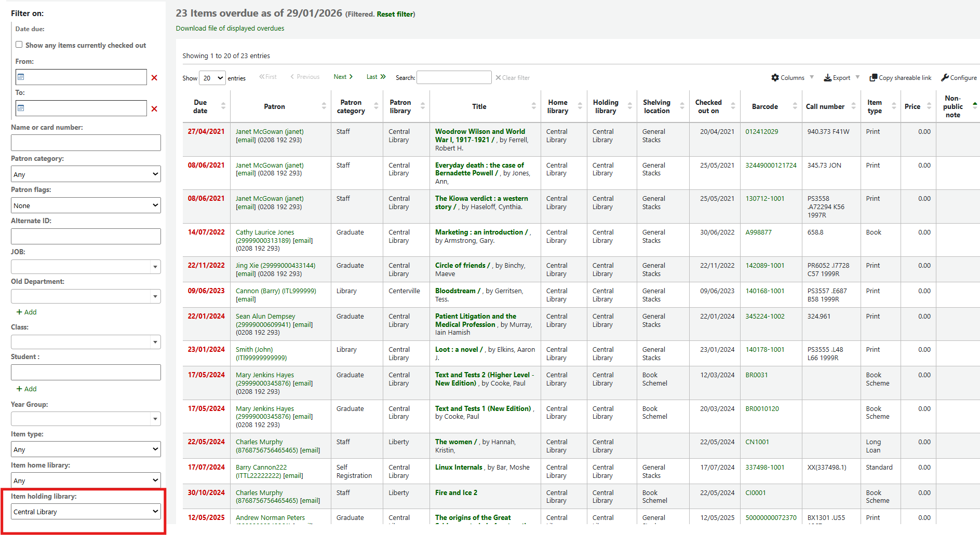Open Woodrow Wilson and World War I title
The width and height of the screenshot is (980, 535).
coord(479,135)
